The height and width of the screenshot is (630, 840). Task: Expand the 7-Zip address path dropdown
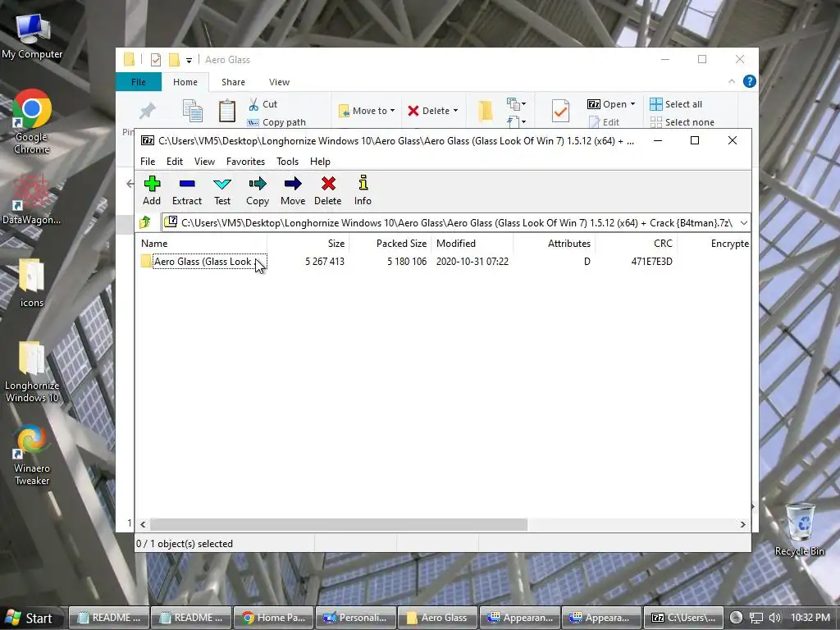[x=743, y=223]
